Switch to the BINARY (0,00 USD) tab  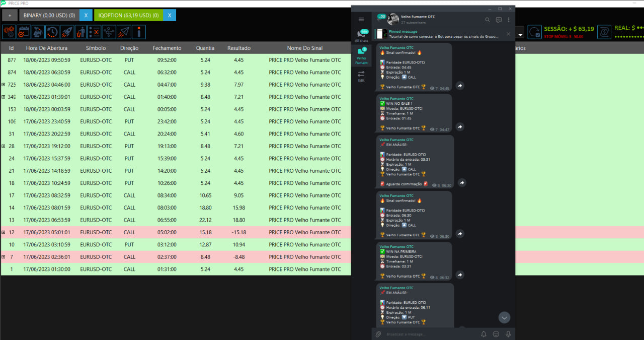49,16
